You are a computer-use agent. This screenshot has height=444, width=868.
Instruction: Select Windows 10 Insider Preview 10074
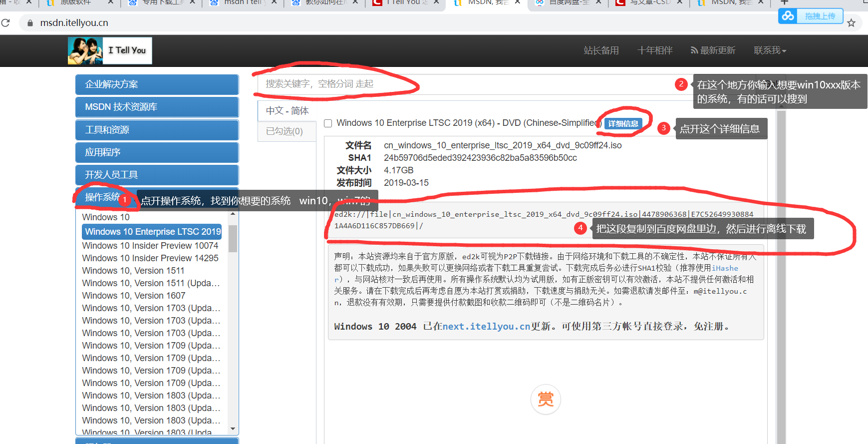coord(150,246)
